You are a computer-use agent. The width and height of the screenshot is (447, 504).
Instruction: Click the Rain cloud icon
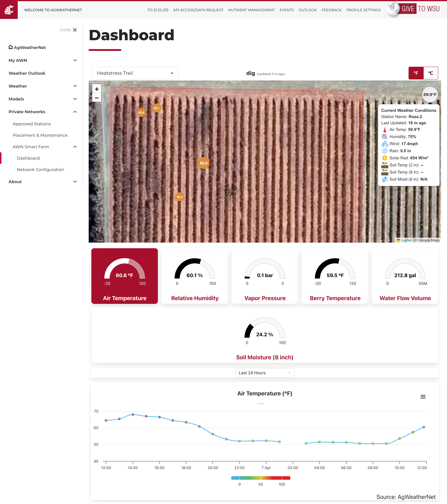pyautogui.click(x=385, y=151)
